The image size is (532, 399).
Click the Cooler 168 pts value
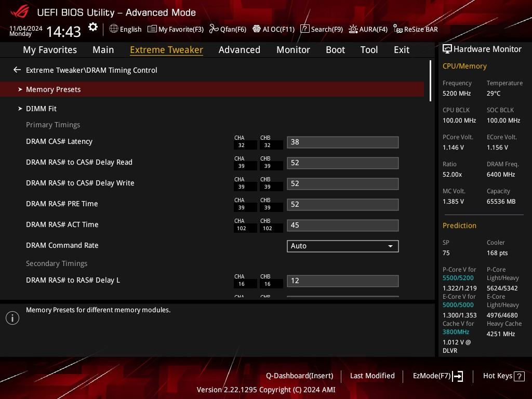[x=497, y=253]
